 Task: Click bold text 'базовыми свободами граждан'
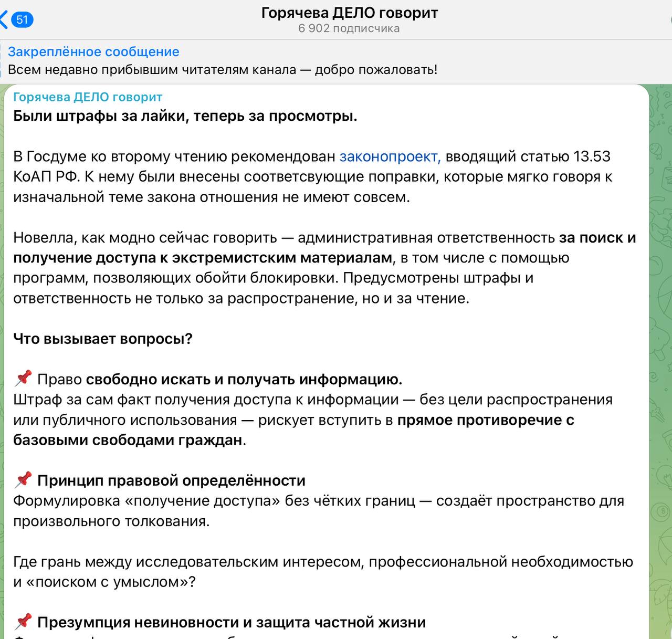[128, 440]
